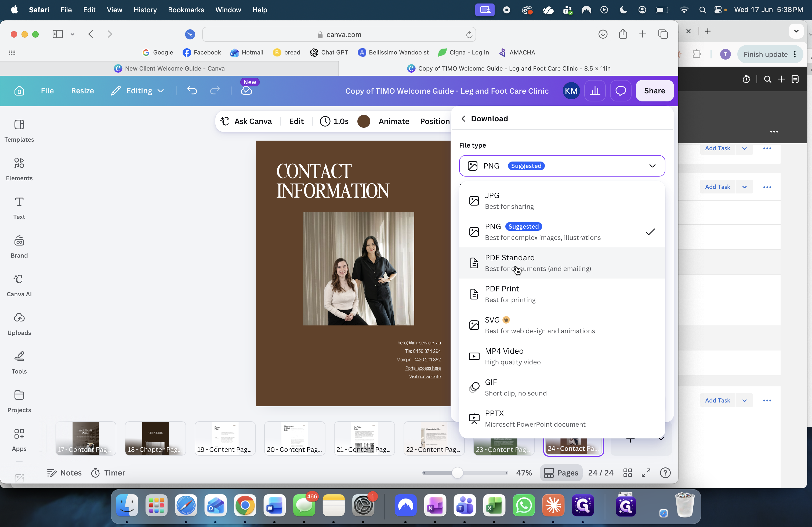Click the canva.com address bar
The width and height of the screenshot is (812, 527).
tap(339, 34)
